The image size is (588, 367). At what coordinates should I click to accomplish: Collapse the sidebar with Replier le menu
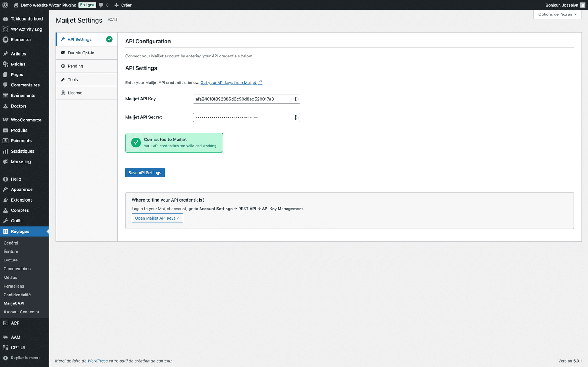pos(22,357)
